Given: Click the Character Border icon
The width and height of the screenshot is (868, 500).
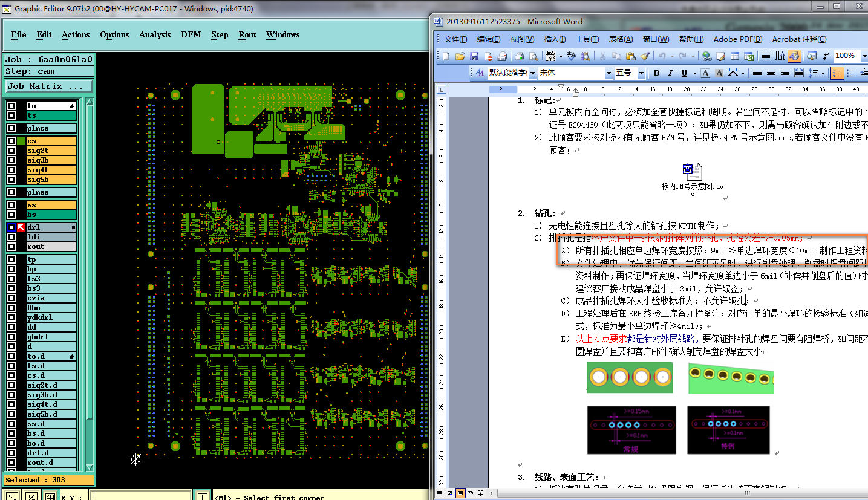Looking at the screenshot, I should click(705, 73).
